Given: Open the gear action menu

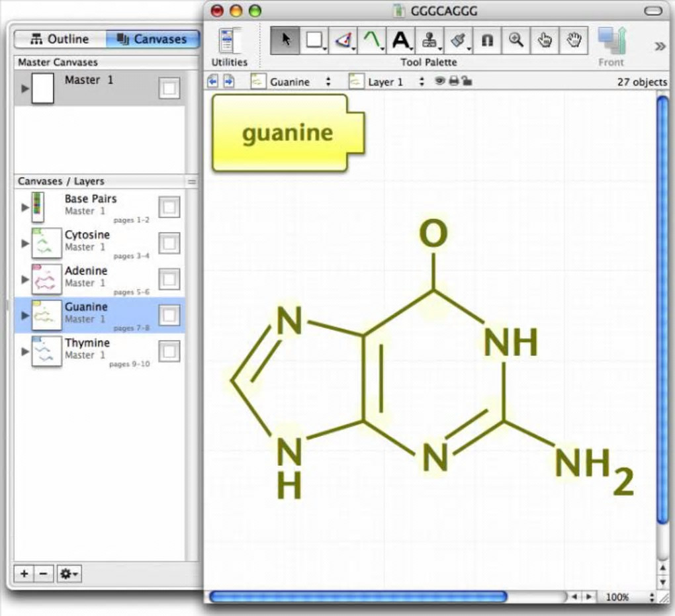Looking at the screenshot, I should pos(69,574).
